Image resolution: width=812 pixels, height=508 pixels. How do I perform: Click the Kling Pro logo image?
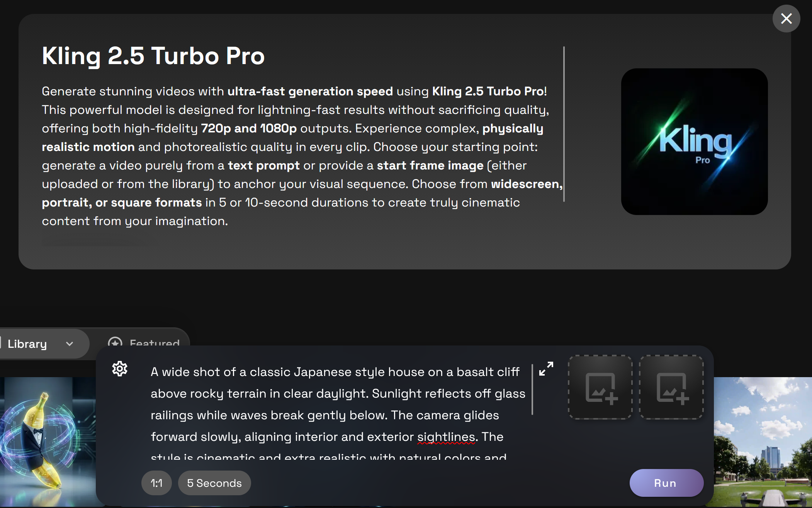coord(694,142)
